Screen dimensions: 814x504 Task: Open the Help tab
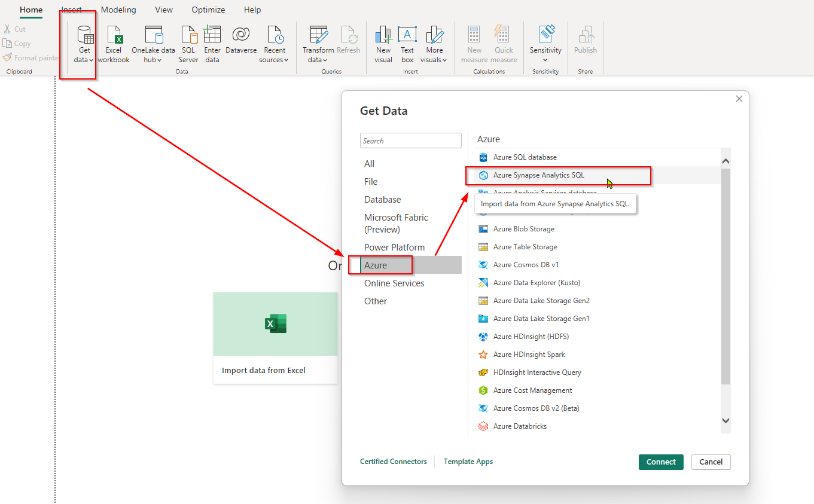(x=252, y=10)
